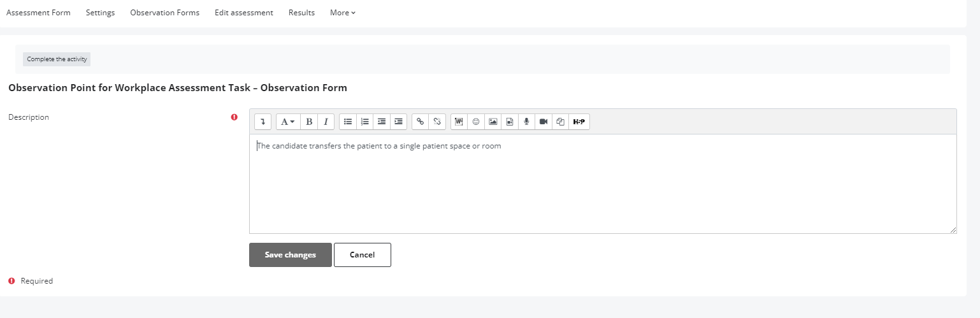Insert an image into the description
The width and height of the screenshot is (980, 318).
click(493, 122)
